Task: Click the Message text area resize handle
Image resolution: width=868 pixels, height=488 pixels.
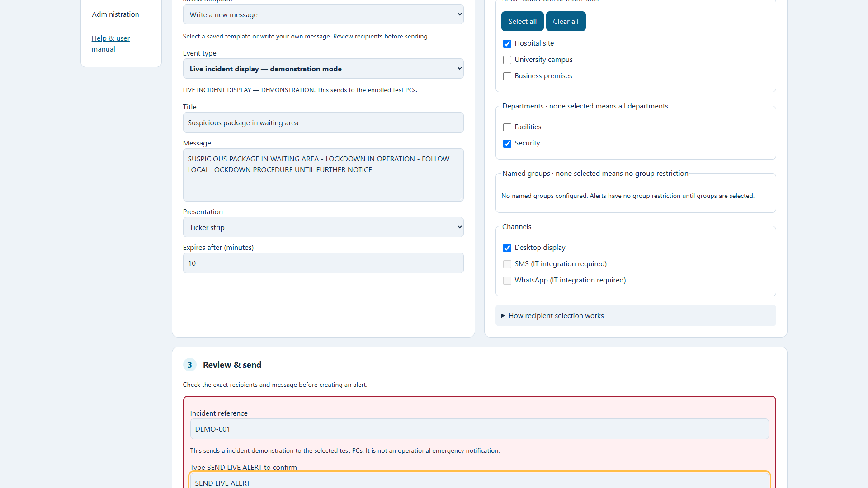Action: click(x=461, y=198)
